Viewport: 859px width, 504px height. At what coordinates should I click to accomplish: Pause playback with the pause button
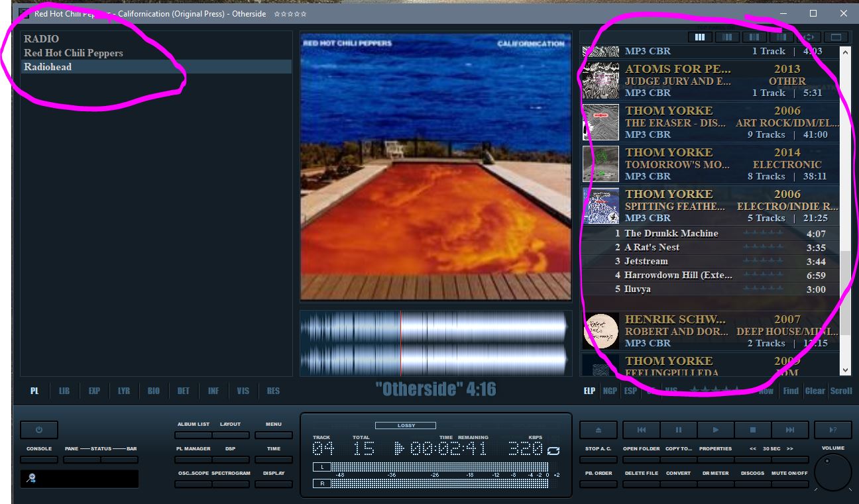coord(678,430)
